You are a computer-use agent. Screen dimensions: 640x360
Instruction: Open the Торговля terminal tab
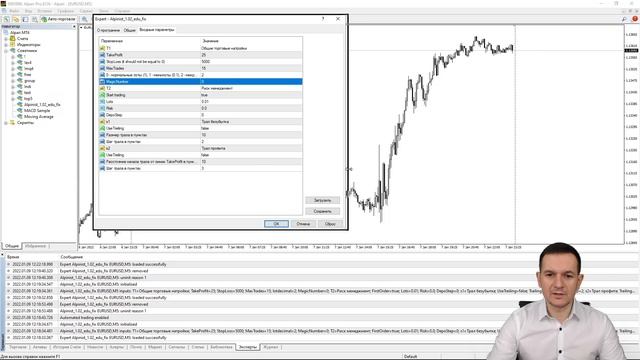(18, 347)
